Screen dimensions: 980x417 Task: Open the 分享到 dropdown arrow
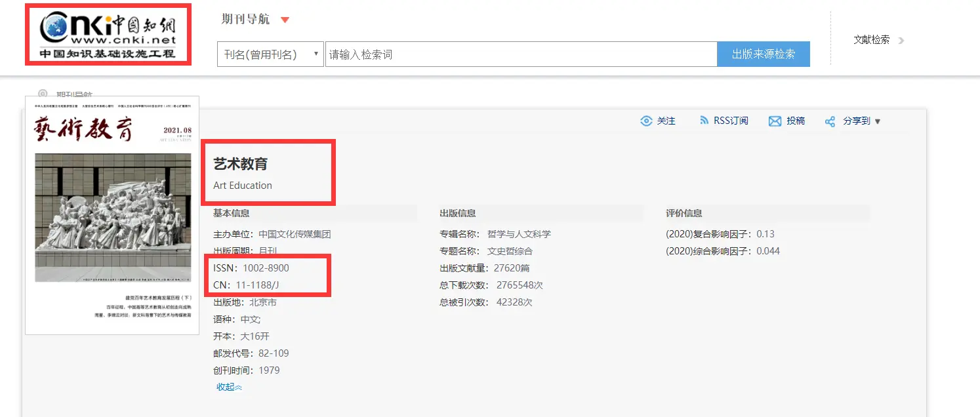878,121
